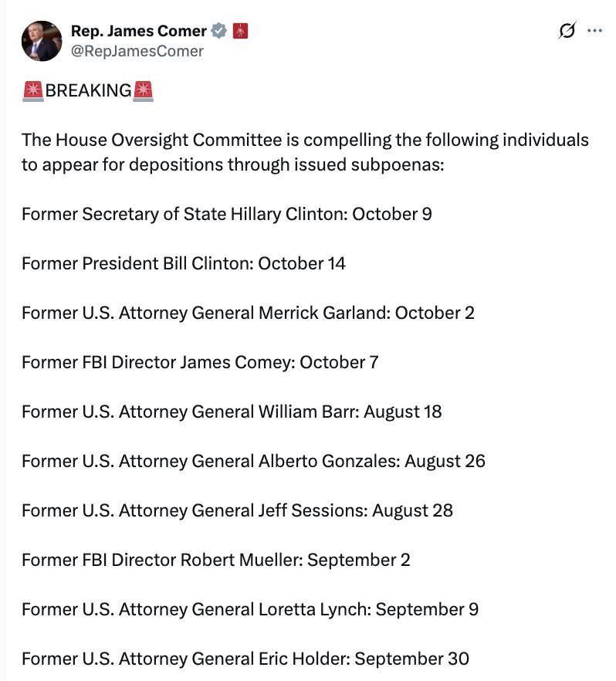Click the siren emoji before BREAKING

tap(33, 91)
